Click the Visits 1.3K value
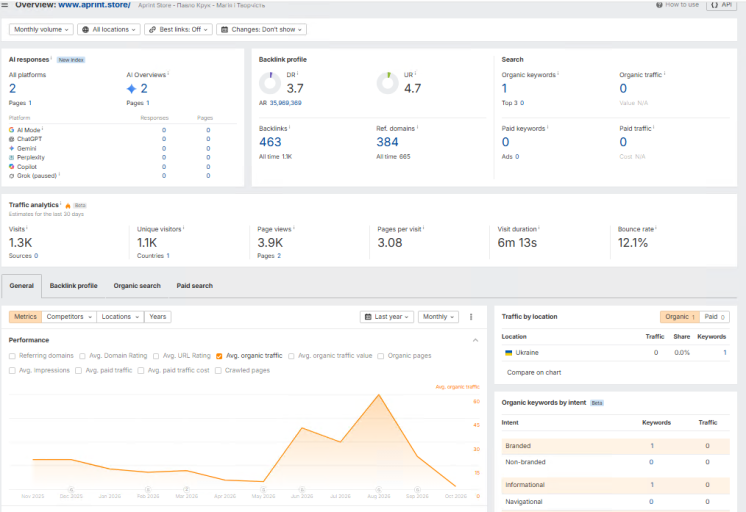This screenshot has width=746, height=512. point(20,243)
